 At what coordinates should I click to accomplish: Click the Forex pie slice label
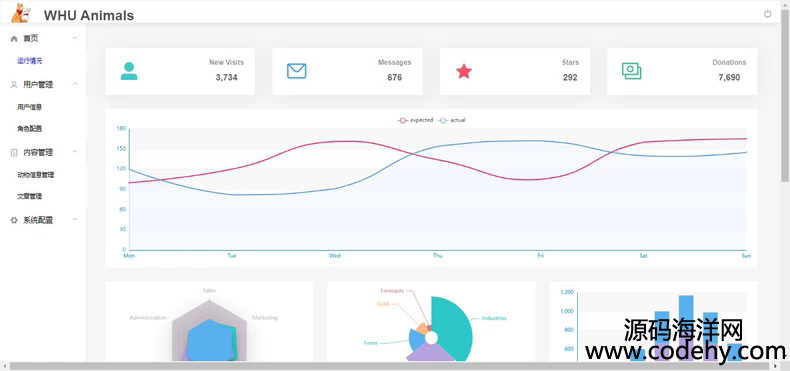click(x=370, y=343)
